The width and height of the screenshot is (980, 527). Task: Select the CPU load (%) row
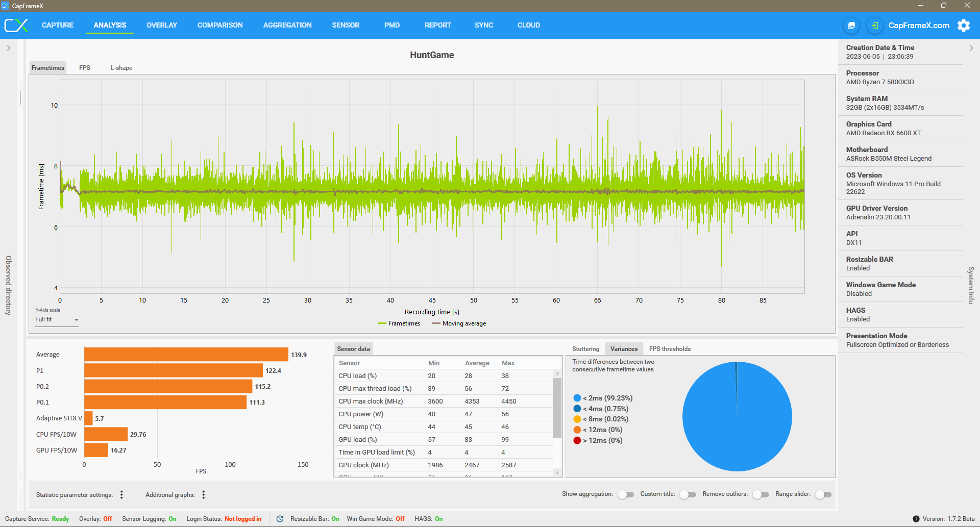[x=444, y=376]
